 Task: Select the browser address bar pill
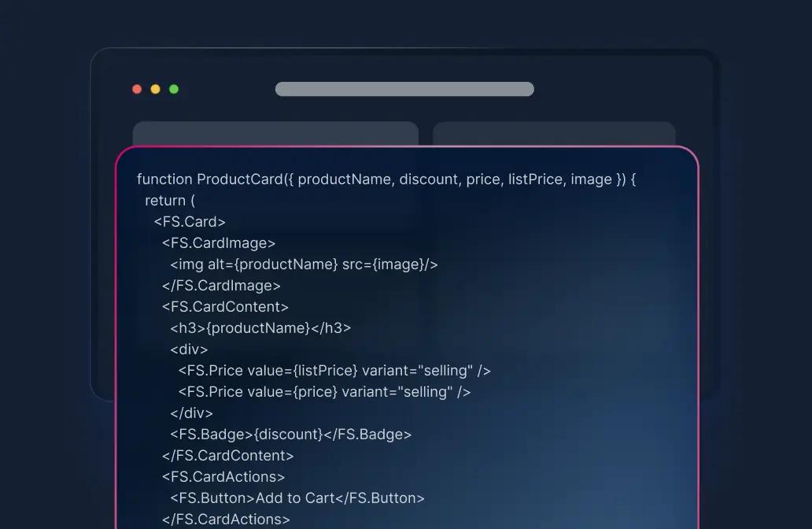[404, 89]
